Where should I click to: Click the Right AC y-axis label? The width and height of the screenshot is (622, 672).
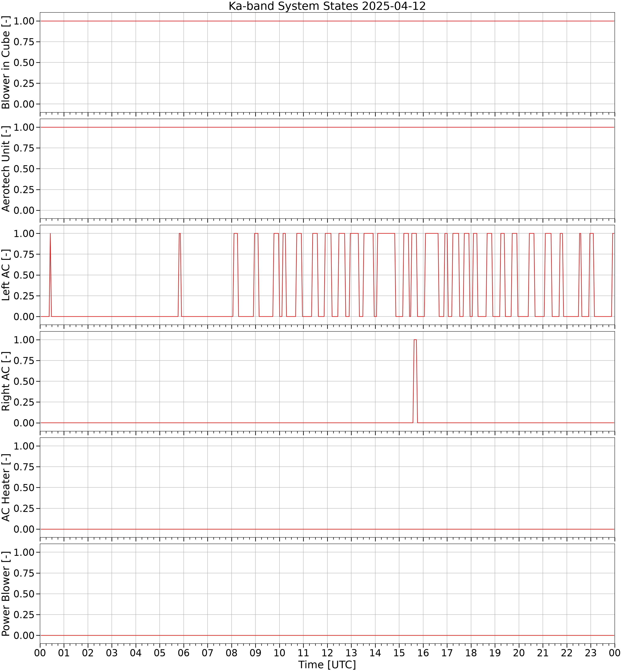[6, 381]
